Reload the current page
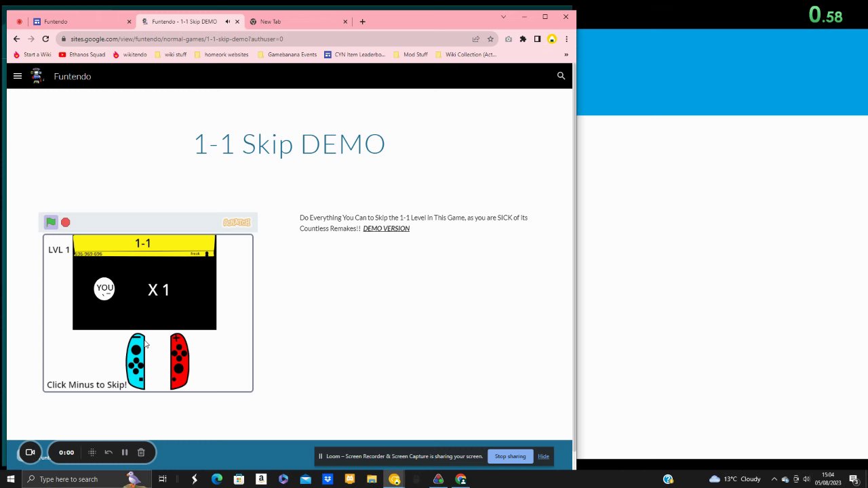The width and height of the screenshot is (868, 488). [45, 39]
